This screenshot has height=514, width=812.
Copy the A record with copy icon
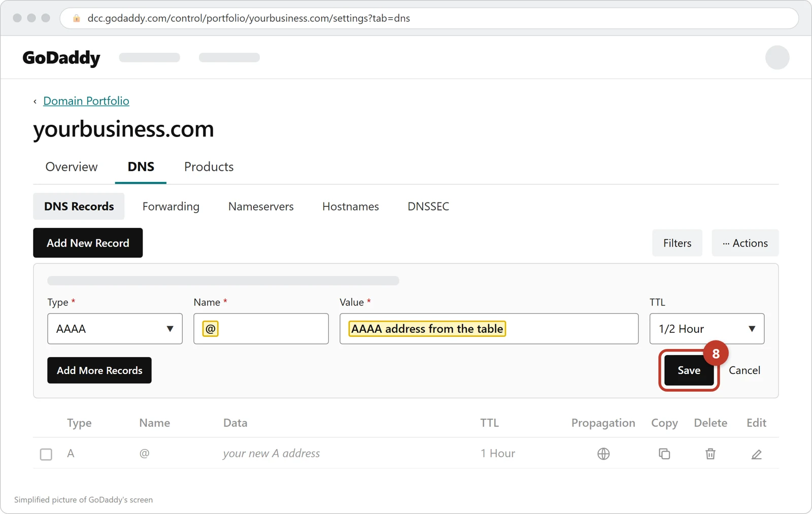664,454
